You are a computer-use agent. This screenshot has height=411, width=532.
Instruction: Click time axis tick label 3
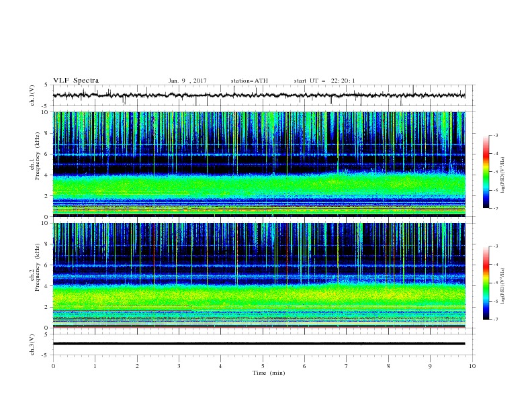coord(179,366)
